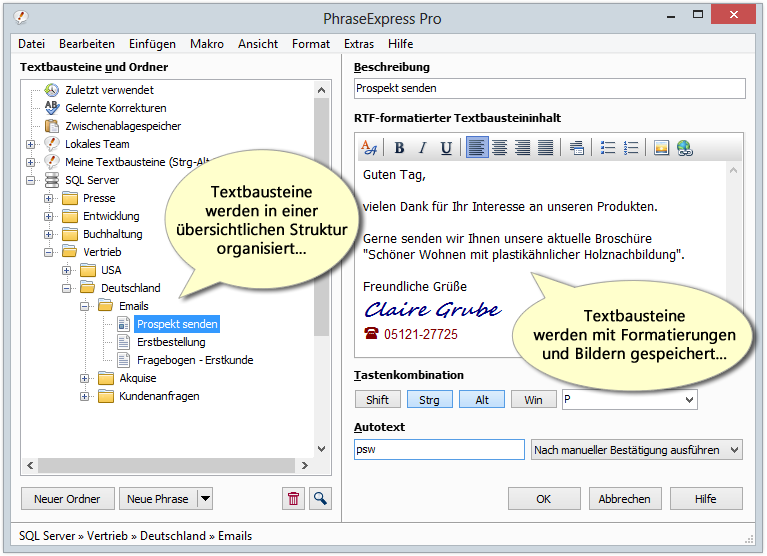Expand the USA folder
Image resolution: width=767 pixels, height=556 pixels.
click(67, 270)
